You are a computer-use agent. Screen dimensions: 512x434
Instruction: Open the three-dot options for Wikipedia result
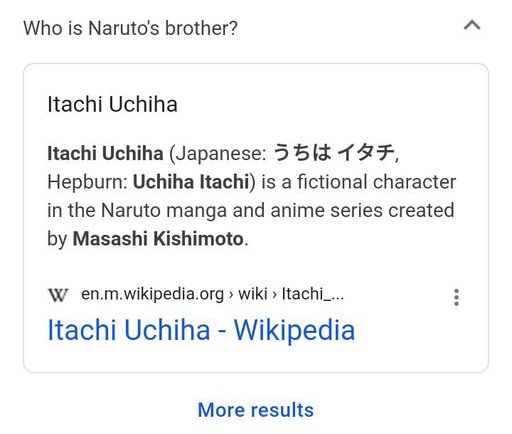tap(456, 297)
